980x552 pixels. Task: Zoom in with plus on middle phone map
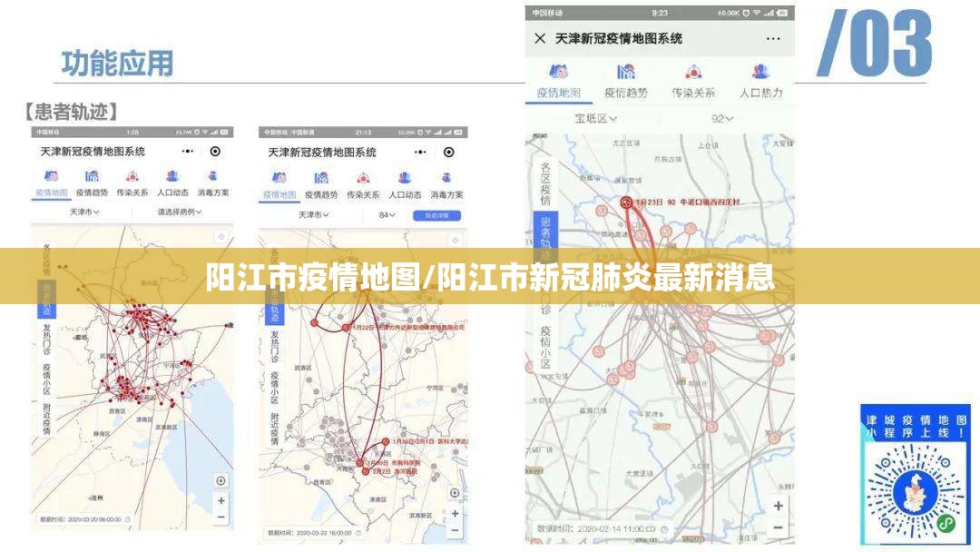point(455,513)
